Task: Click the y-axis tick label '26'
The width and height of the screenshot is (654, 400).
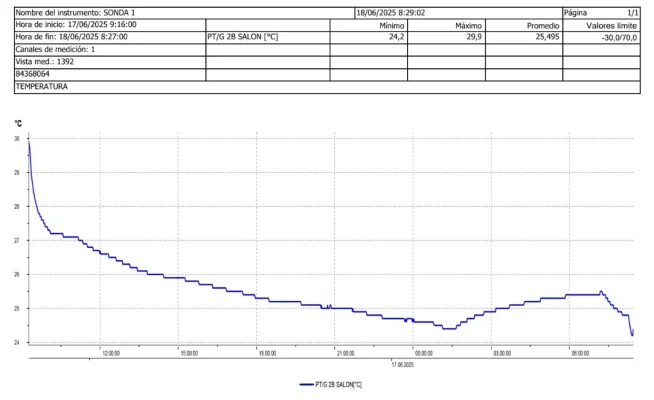Action: tap(17, 274)
